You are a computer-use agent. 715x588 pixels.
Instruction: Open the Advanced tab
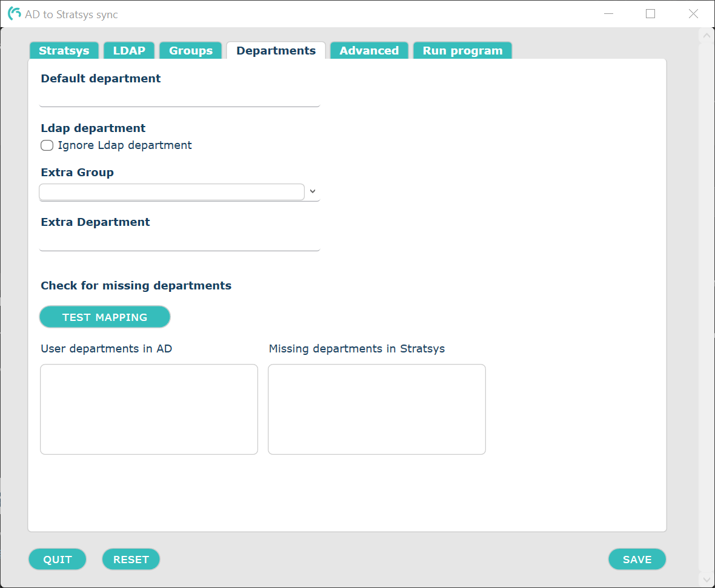pyautogui.click(x=369, y=51)
